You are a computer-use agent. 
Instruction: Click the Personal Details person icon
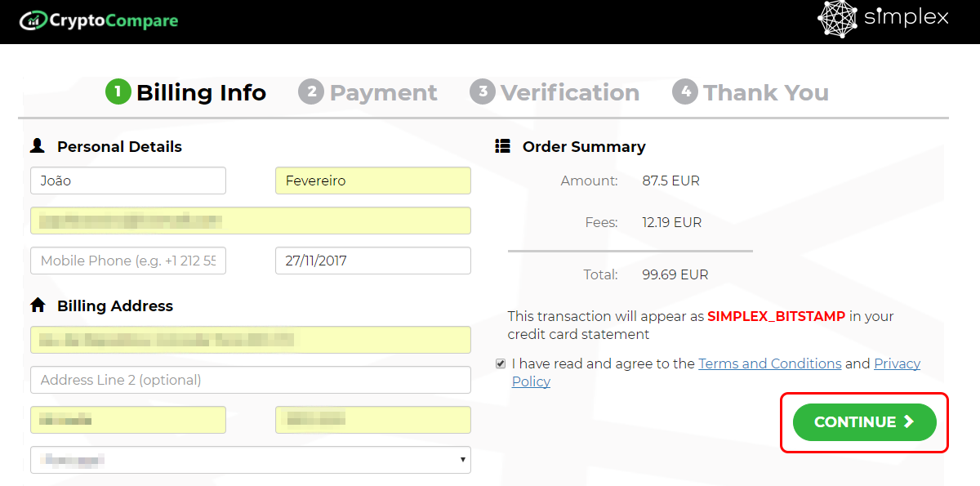[x=38, y=146]
